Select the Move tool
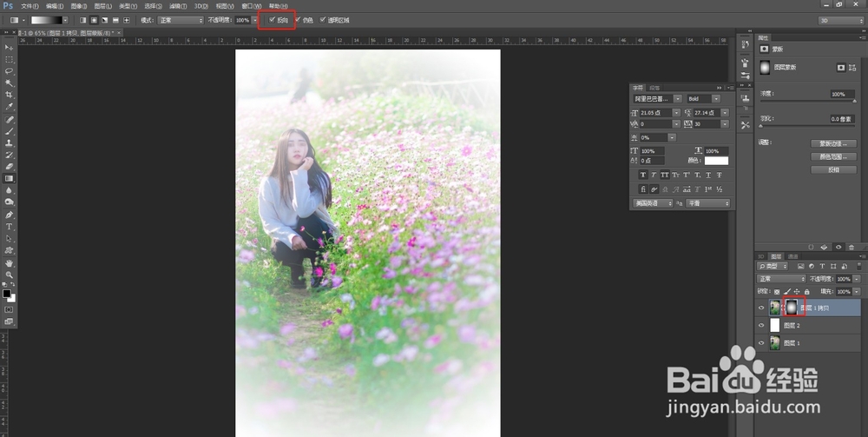 pyautogui.click(x=9, y=48)
